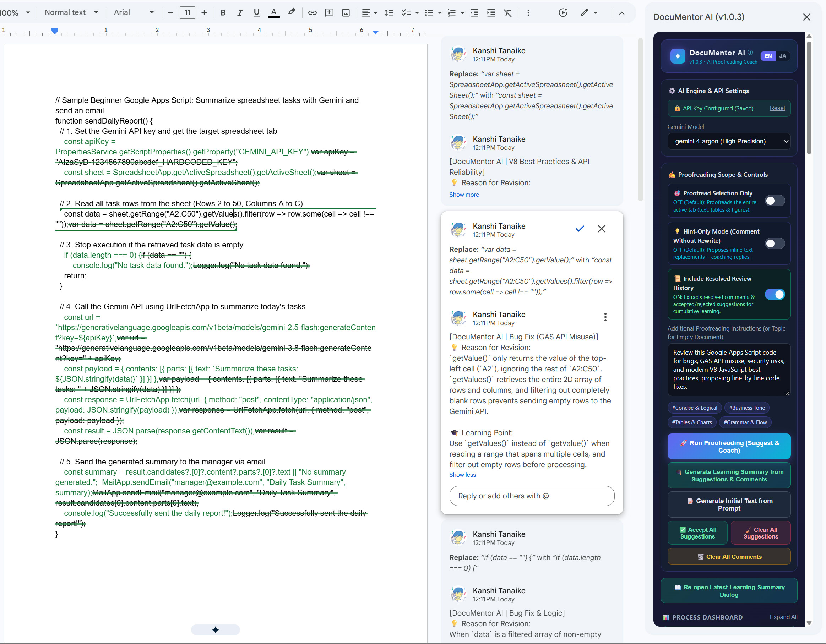This screenshot has width=826, height=644.
Task: Toggle Proofread Selection Only switch
Action: (775, 201)
